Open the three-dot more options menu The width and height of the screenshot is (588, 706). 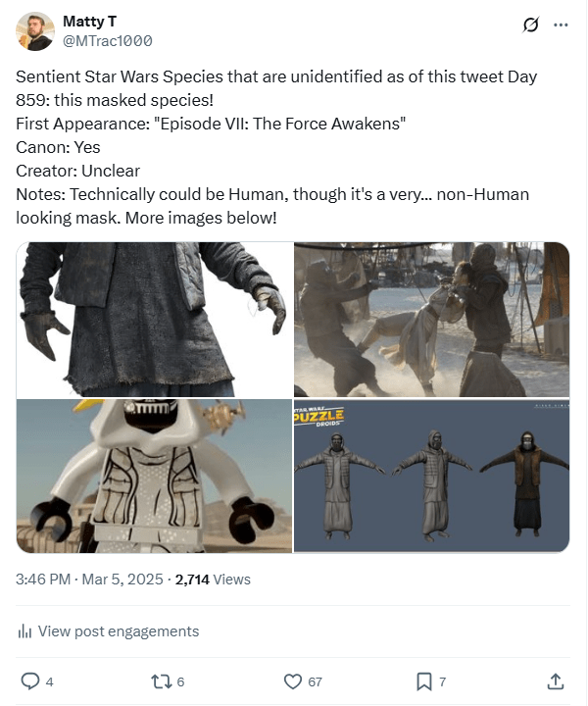pyautogui.click(x=561, y=25)
